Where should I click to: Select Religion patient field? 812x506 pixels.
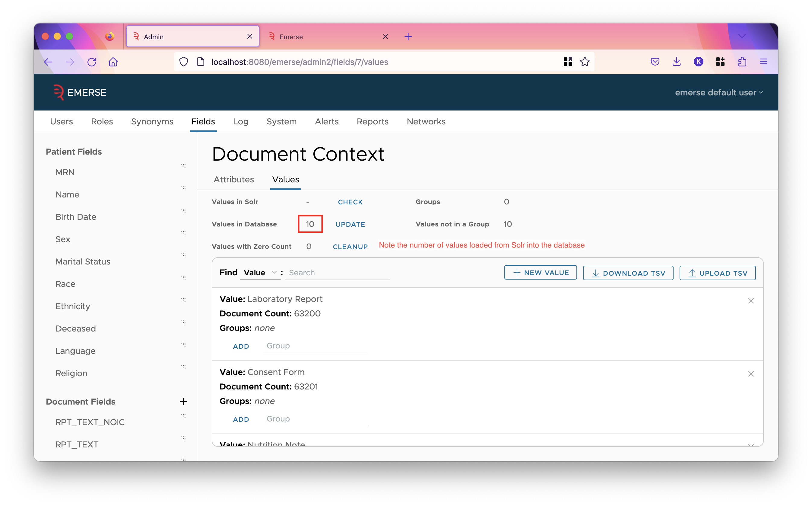(71, 373)
